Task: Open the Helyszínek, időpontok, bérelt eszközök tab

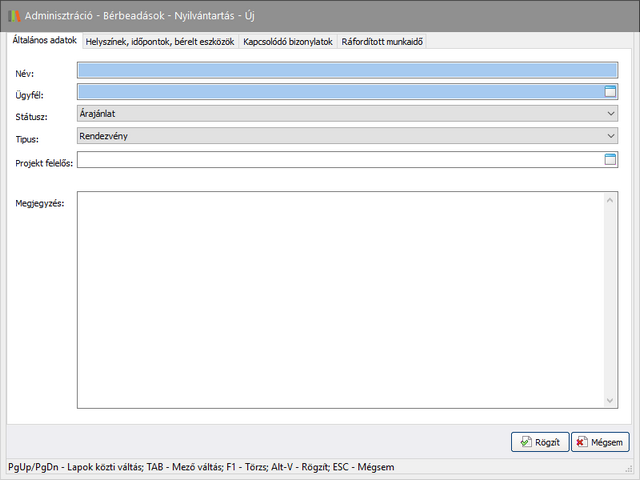Action: (160, 42)
